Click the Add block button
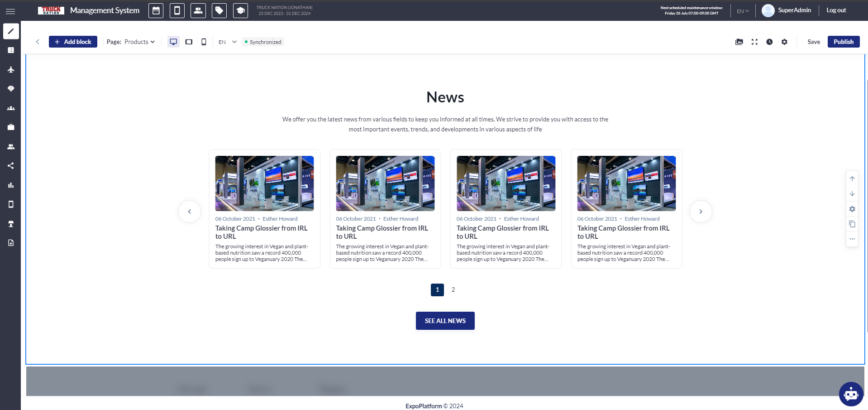Image resolution: width=868 pixels, height=410 pixels. point(73,42)
